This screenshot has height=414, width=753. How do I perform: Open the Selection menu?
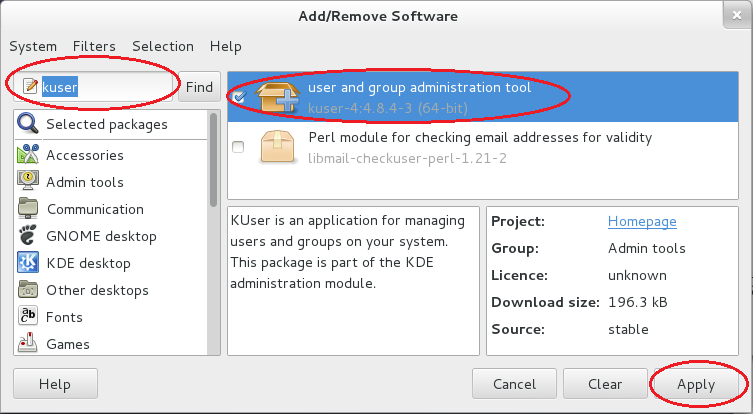click(163, 46)
